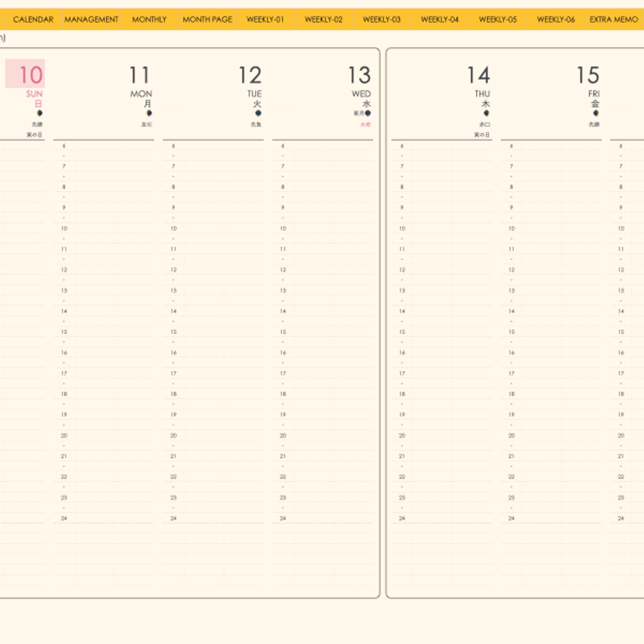Select the large date number 11 for Monday
The width and height of the screenshot is (644, 644).
coord(139,75)
